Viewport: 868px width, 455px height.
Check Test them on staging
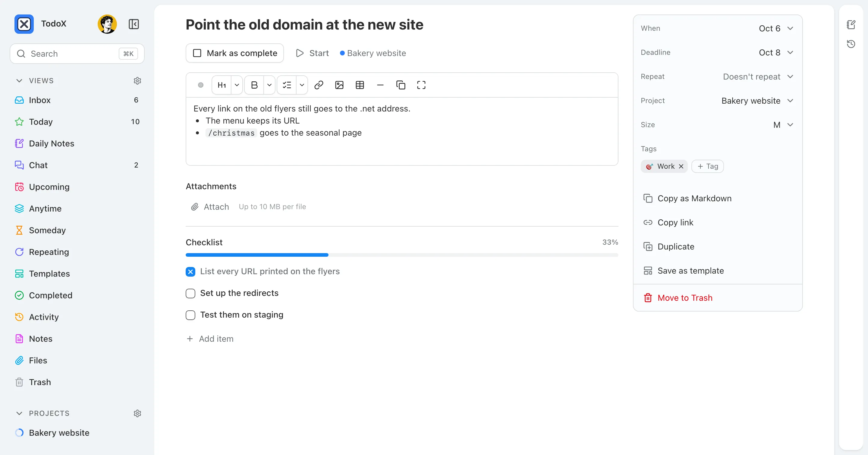point(190,315)
